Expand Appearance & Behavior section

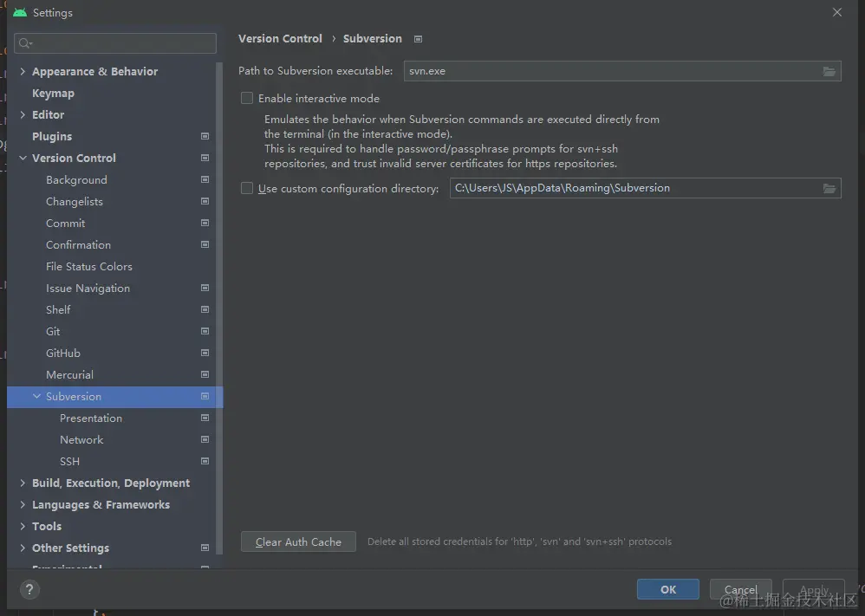(23, 71)
